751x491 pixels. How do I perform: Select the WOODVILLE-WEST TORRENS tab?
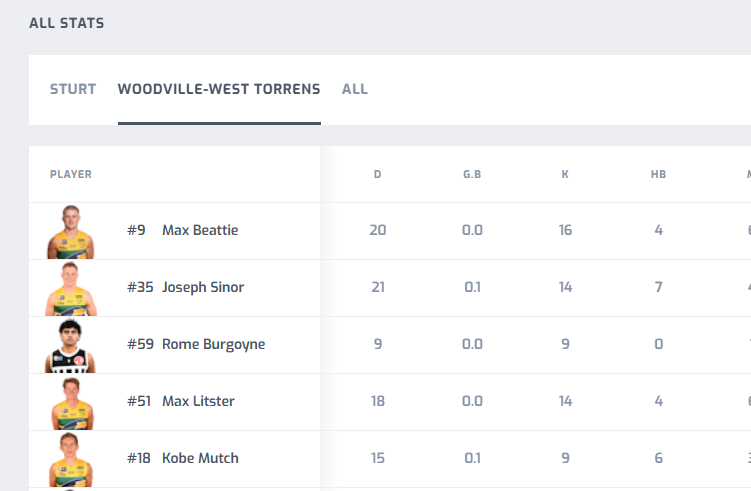pyautogui.click(x=219, y=89)
